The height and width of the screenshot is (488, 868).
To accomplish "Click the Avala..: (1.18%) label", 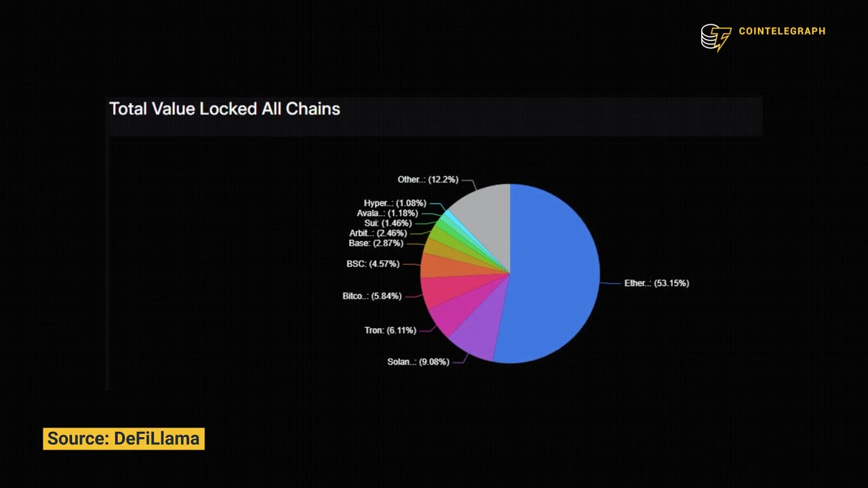I will [x=387, y=213].
